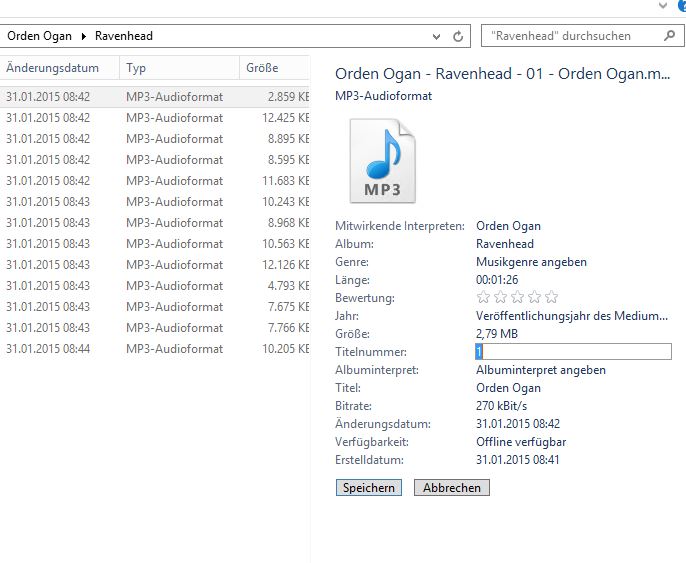Click the search magnifier icon
This screenshot has height=563, width=686.
(x=669, y=36)
